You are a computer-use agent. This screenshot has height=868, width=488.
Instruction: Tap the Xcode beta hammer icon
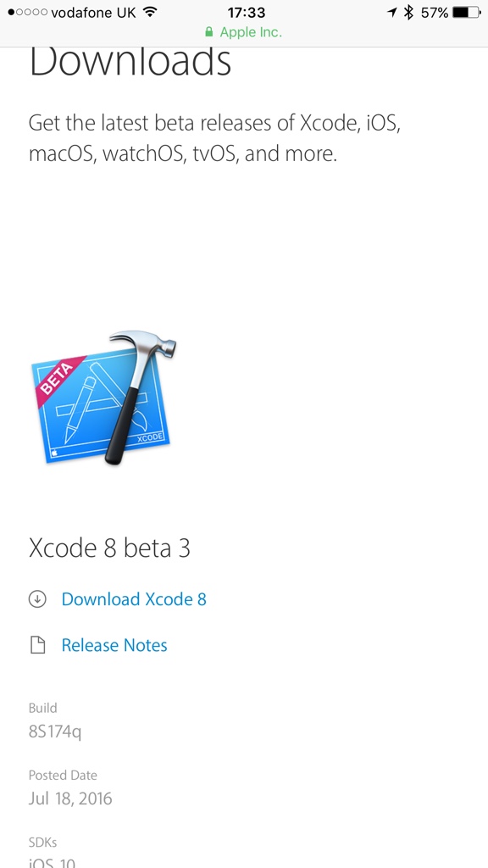(x=104, y=398)
